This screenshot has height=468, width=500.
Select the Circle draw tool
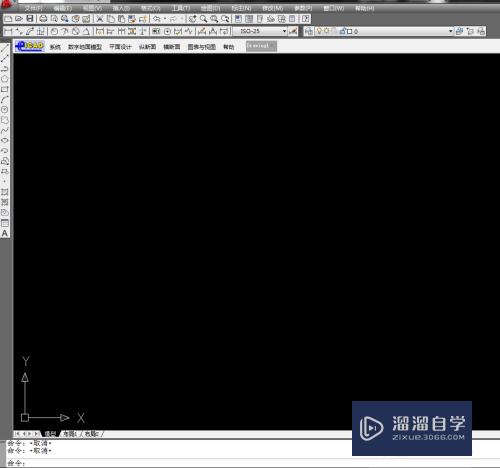5,110
